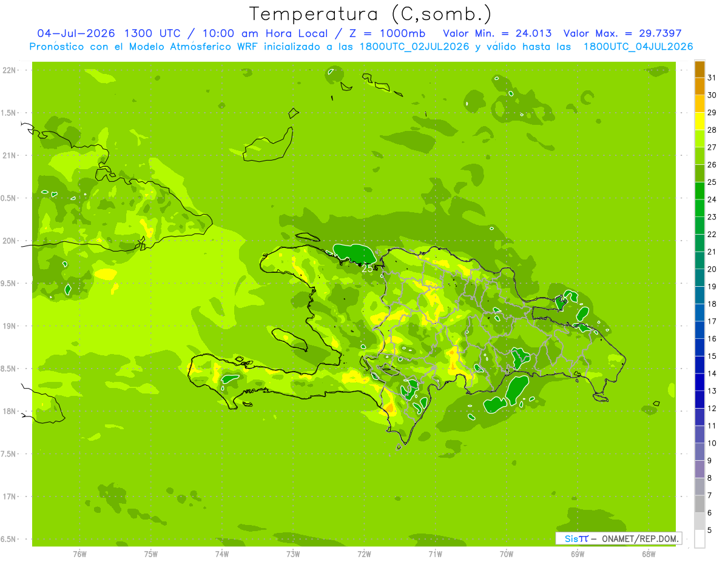
Task: Click the "28" label on the color scale
Action: 712,130
